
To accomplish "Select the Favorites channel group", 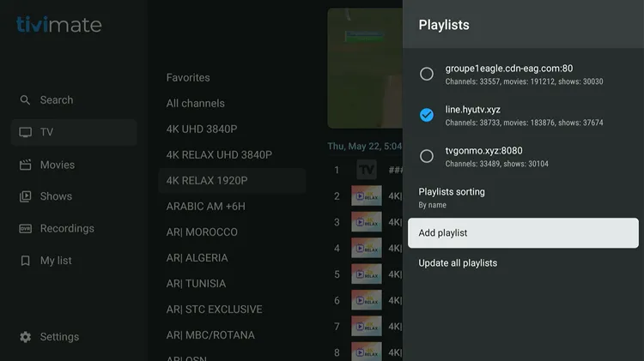I will tap(232, 77).
